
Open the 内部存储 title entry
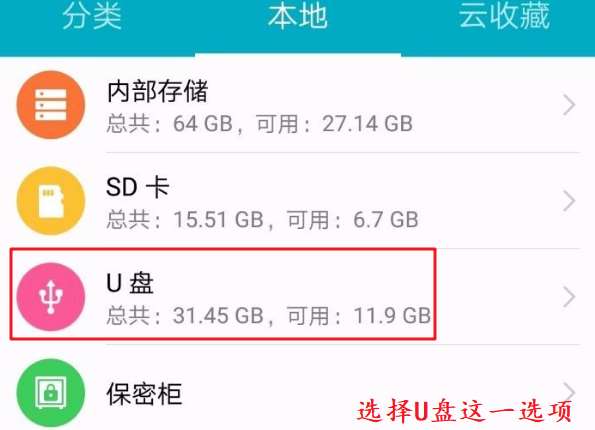(x=157, y=91)
